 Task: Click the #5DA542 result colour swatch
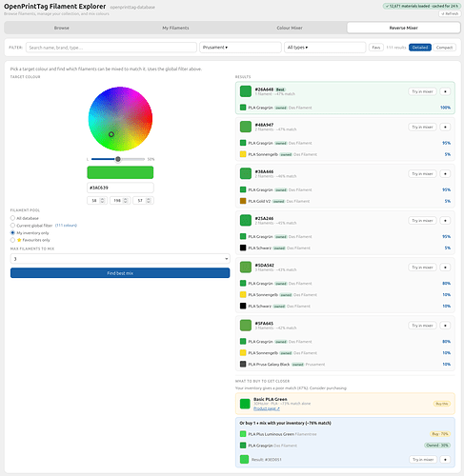246,268
